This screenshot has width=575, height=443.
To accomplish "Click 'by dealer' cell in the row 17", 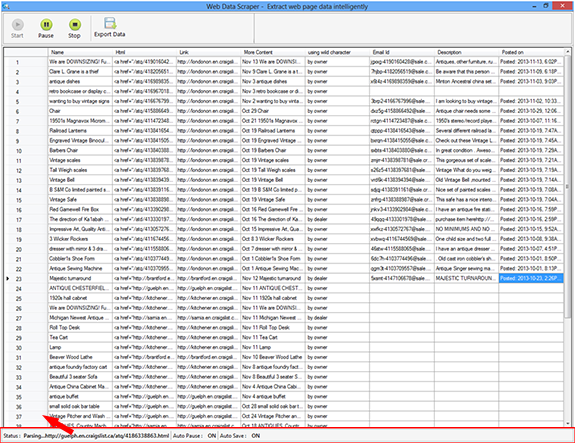I will tap(337, 219).
